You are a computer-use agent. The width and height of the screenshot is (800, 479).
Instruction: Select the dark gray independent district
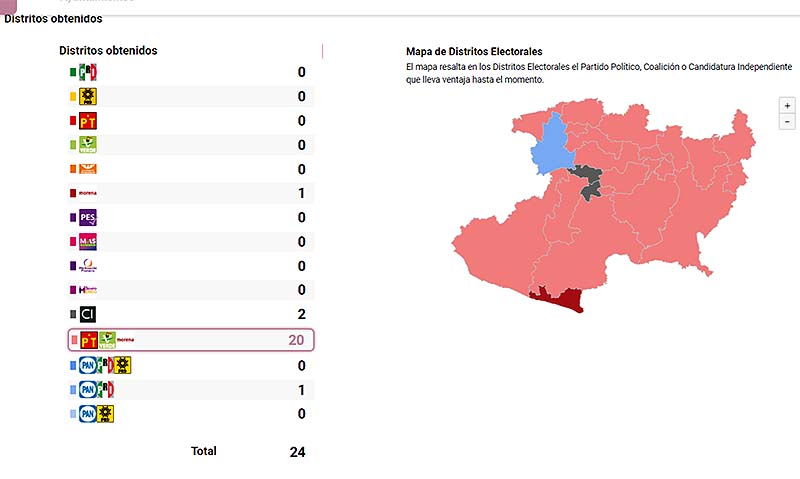(586, 181)
